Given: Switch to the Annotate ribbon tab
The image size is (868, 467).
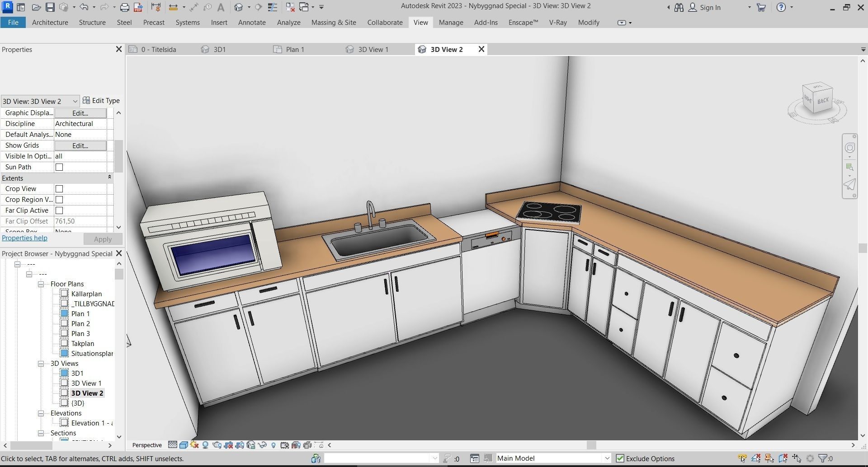Looking at the screenshot, I should pos(252,23).
